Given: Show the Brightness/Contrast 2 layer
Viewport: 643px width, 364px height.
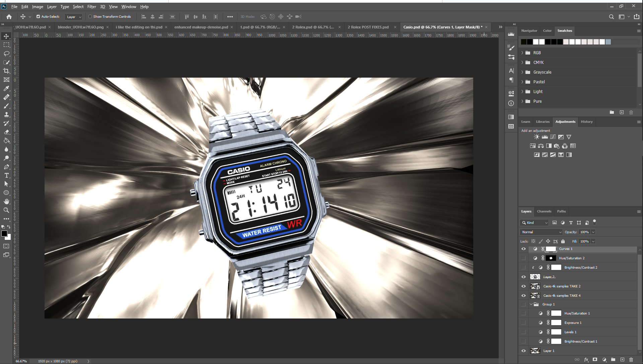Looking at the screenshot, I should pos(523,268).
